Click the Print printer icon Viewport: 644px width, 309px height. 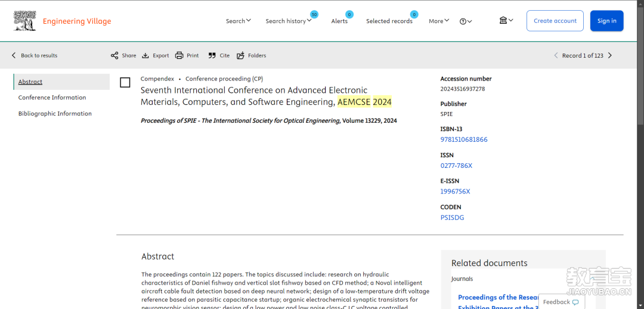tap(179, 55)
